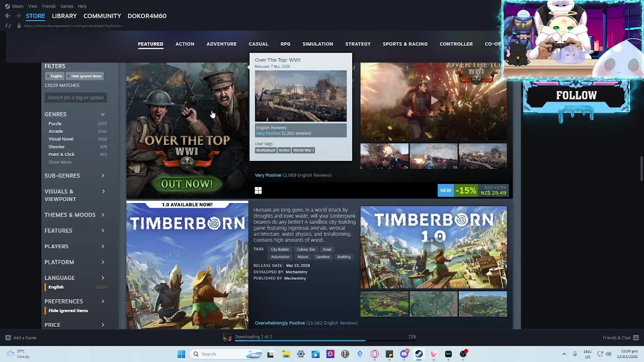This screenshot has height=362, width=644.
Task: Click the back navigation arrow
Action: (8, 16)
